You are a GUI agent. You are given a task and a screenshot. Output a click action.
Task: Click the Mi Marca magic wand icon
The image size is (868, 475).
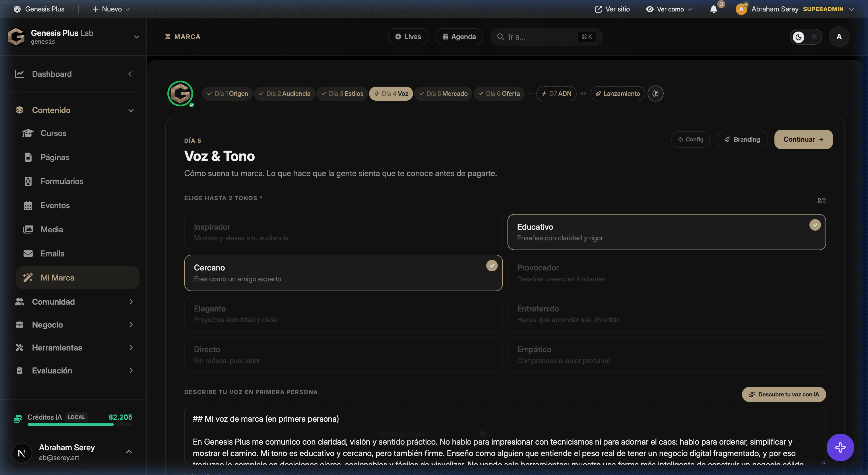(28, 278)
